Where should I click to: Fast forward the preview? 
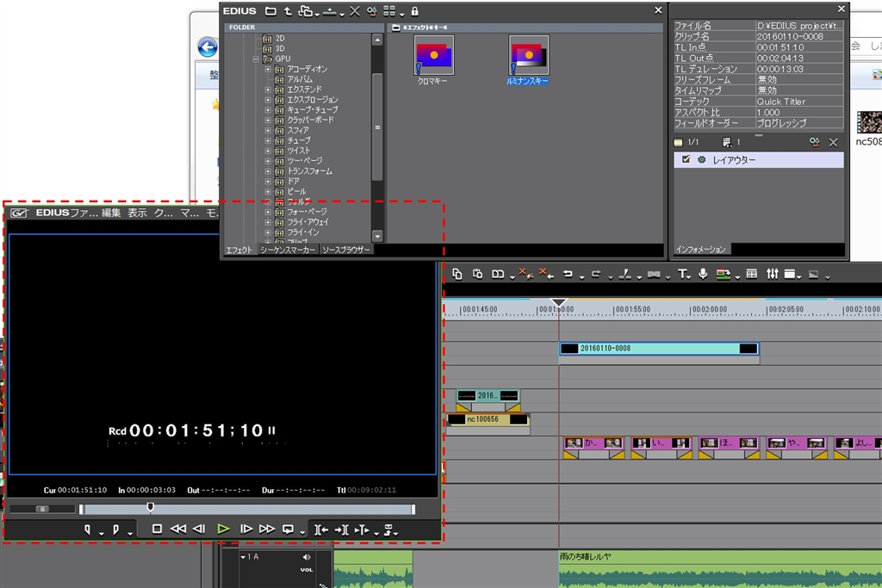click(x=267, y=529)
